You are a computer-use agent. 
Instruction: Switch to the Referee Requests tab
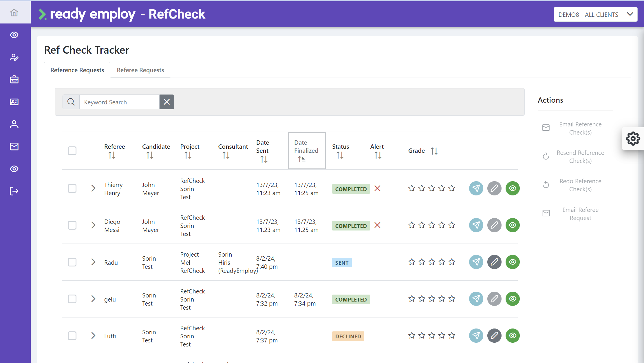pos(140,70)
